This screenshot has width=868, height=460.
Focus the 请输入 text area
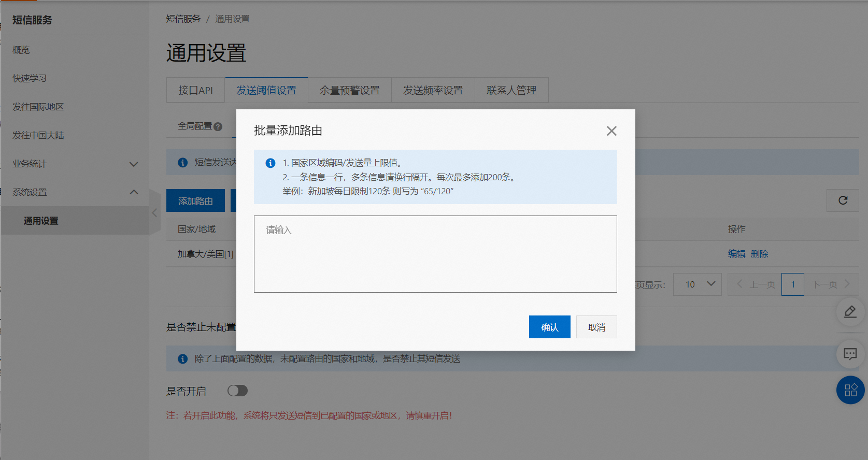tap(435, 254)
